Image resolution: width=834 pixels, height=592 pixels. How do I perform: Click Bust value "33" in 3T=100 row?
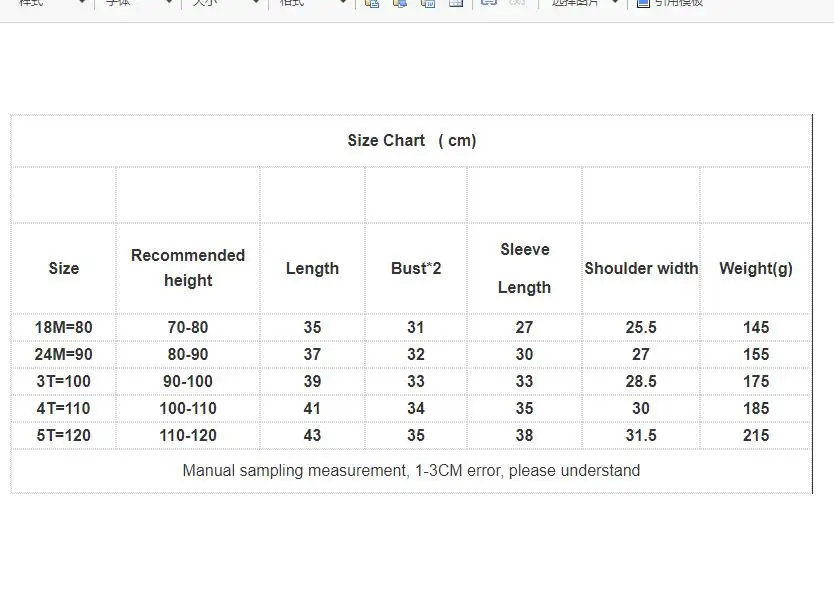(416, 381)
